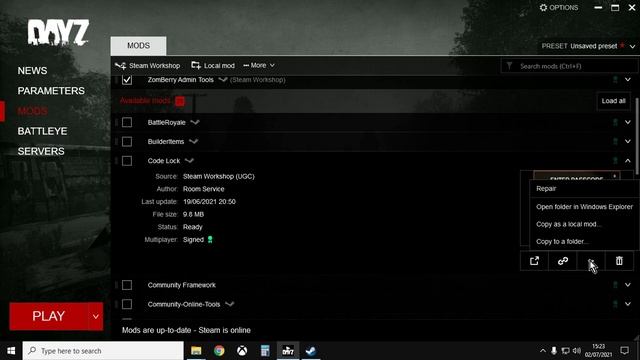The image size is (640, 360).
Task: Expand Community-Online-Tools mod details
Action: point(628,304)
